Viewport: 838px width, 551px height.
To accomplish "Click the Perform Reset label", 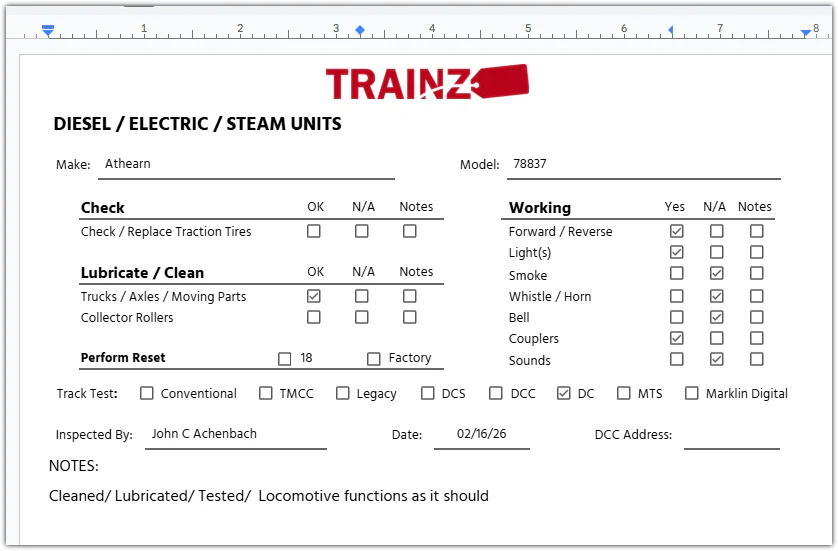I will click(123, 358).
